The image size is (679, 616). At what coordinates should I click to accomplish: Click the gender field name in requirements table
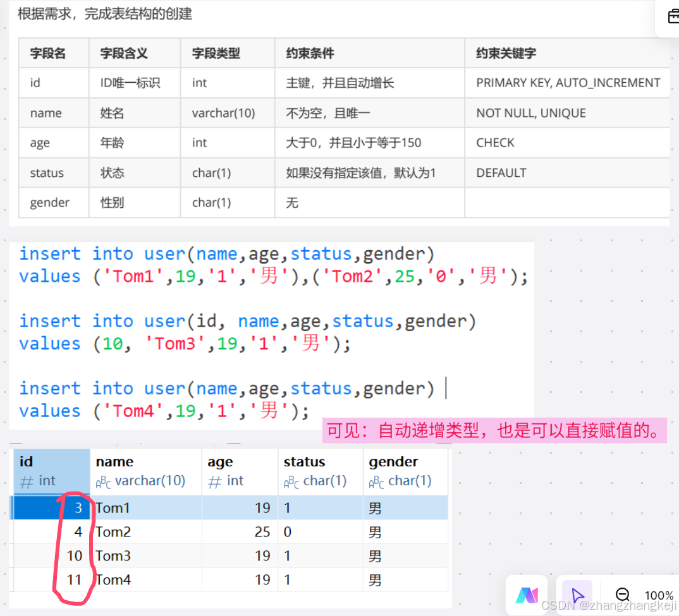[54, 203]
